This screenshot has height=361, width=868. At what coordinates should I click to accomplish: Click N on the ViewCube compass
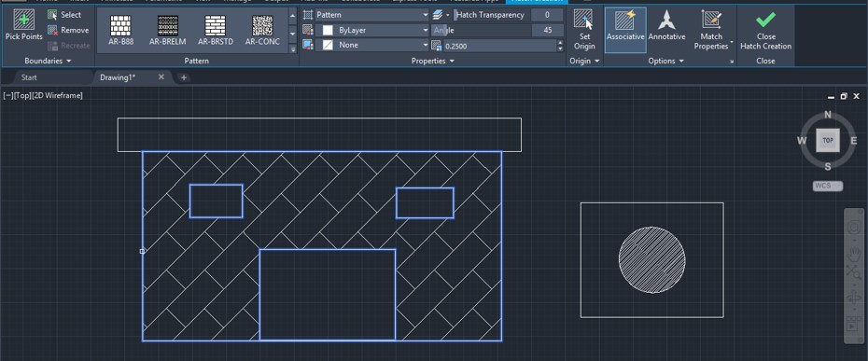coord(828,115)
